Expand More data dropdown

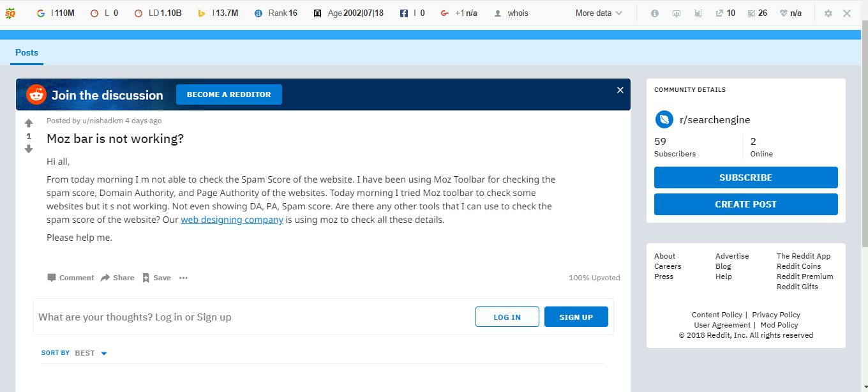(x=599, y=13)
